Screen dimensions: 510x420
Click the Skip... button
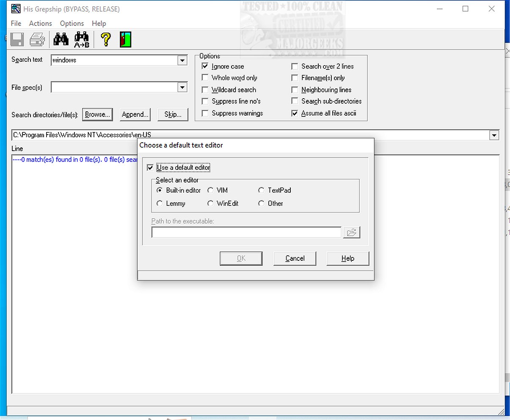click(173, 114)
